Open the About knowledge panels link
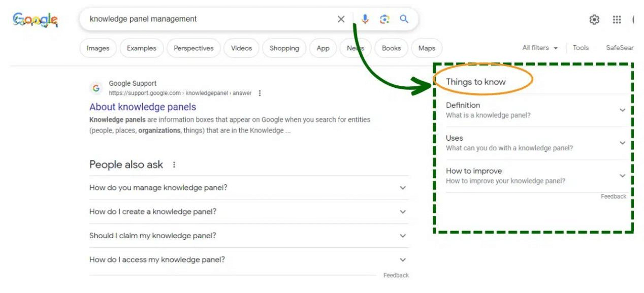Image resolution: width=644 pixels, height=293 pixels. 143,107
